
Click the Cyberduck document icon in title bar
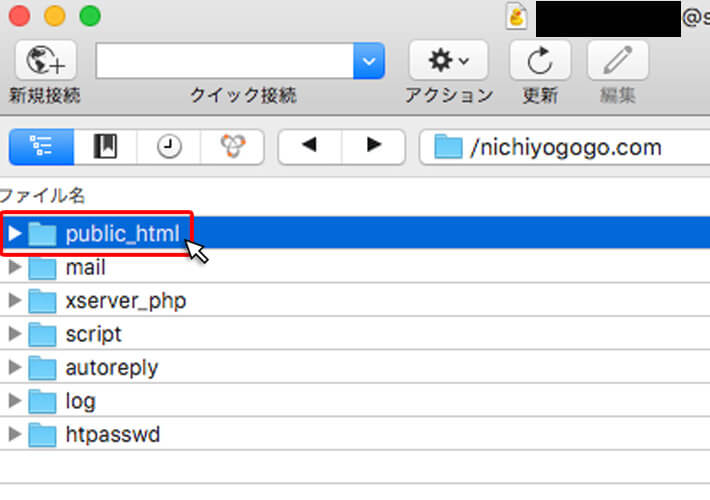tap(517, 17)
